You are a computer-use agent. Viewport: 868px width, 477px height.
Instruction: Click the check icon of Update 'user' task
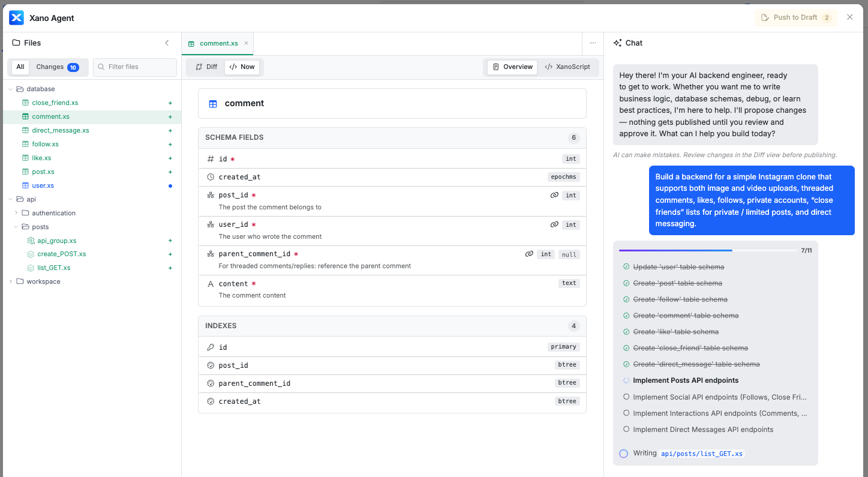click(626, 267)
